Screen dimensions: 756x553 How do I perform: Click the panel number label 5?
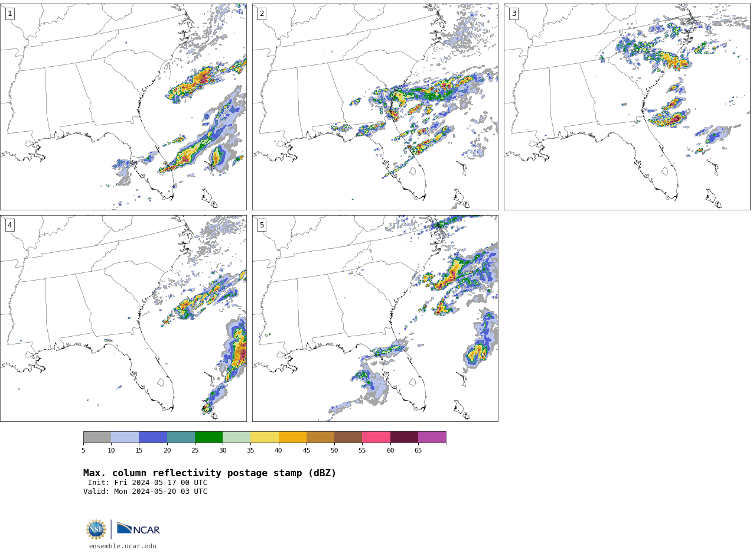coord(262,225)
